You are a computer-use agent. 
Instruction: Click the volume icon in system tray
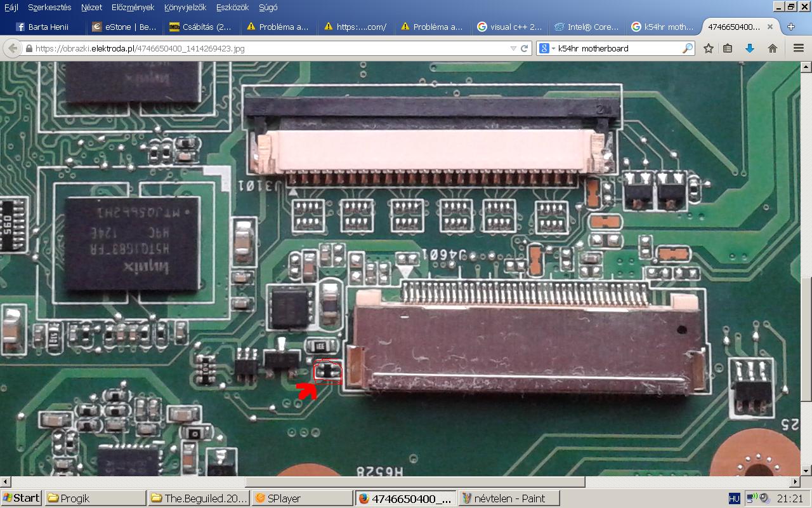[x=764, y=498]
